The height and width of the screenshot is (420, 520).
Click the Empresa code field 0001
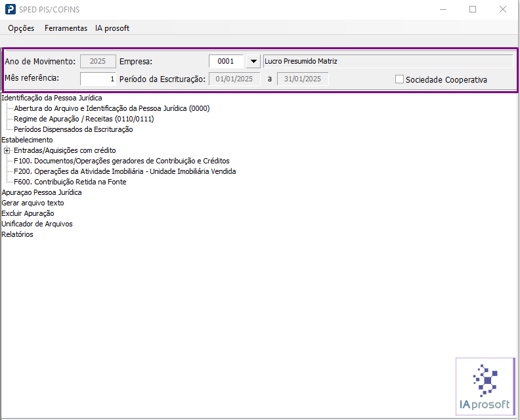pyautogui.click(x=226, y=61)
